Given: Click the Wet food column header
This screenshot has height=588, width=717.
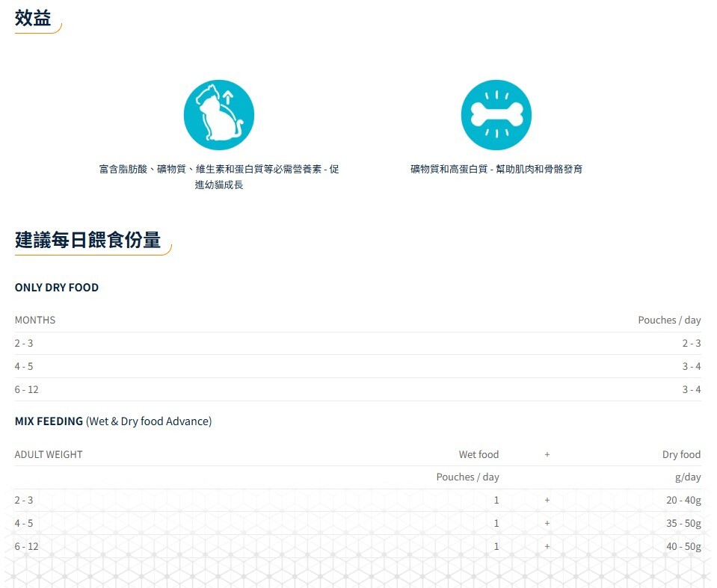Looking at the screenshot, I should click(x=478, y=454).
